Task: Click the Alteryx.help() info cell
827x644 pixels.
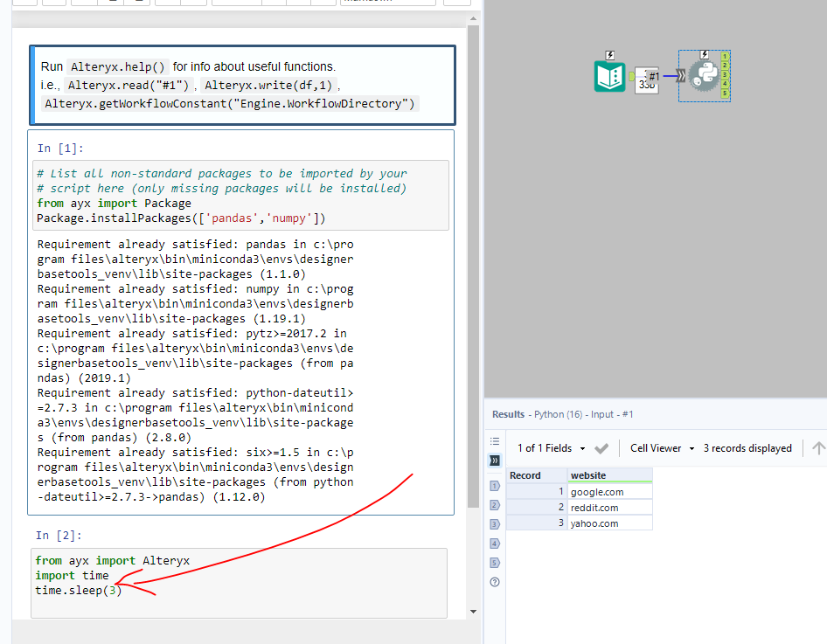Action: [243, 86]
